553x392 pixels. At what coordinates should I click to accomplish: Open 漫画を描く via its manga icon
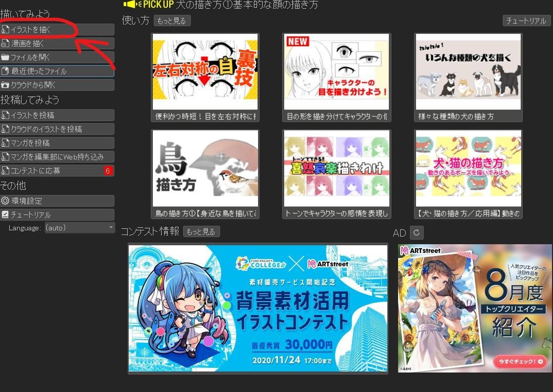(x=6, y=43)
